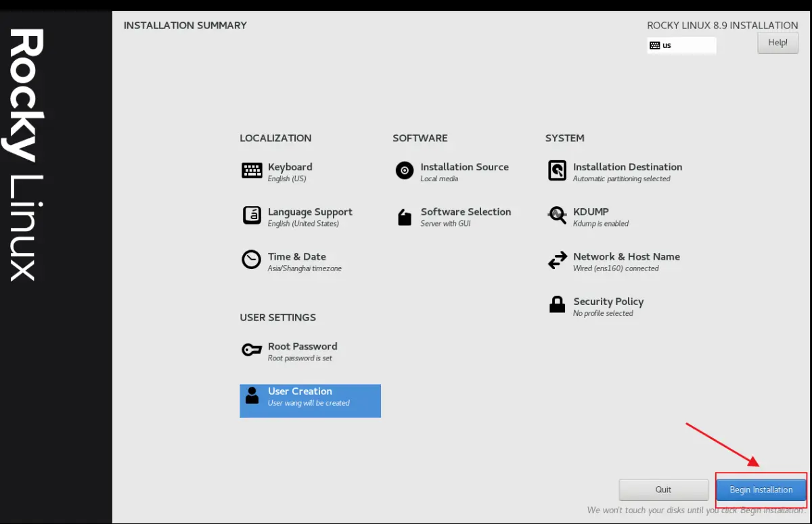The height and width of the screenshot is (524, 812).
Task: Click the 'Asia/Shanghai timezone' text
Action: click(305, 268)
